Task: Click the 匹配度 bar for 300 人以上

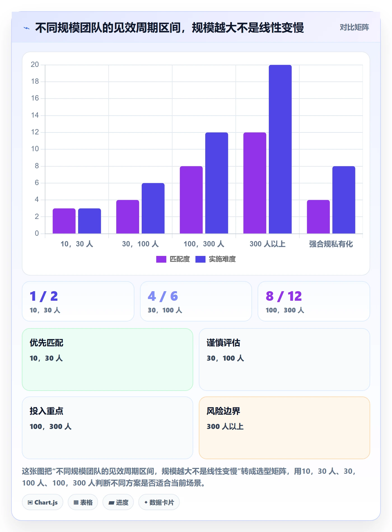Action: tap(255, 183)
